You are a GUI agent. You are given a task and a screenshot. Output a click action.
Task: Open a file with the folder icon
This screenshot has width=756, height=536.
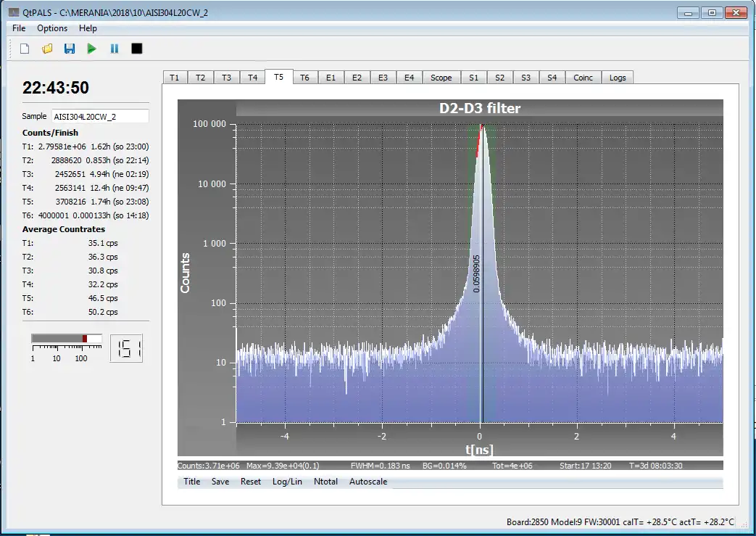tap(47, 49)
